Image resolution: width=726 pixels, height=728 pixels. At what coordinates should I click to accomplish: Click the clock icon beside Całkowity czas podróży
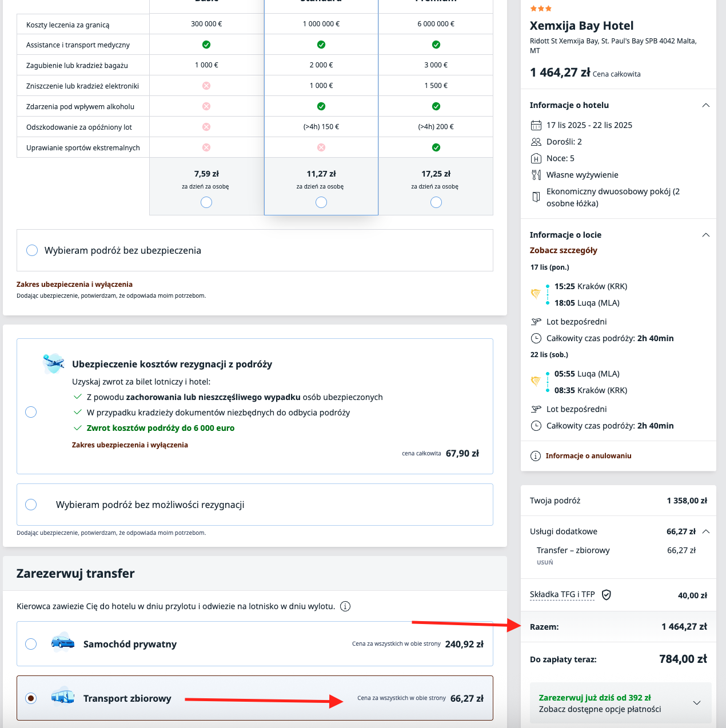click(536, 338)
